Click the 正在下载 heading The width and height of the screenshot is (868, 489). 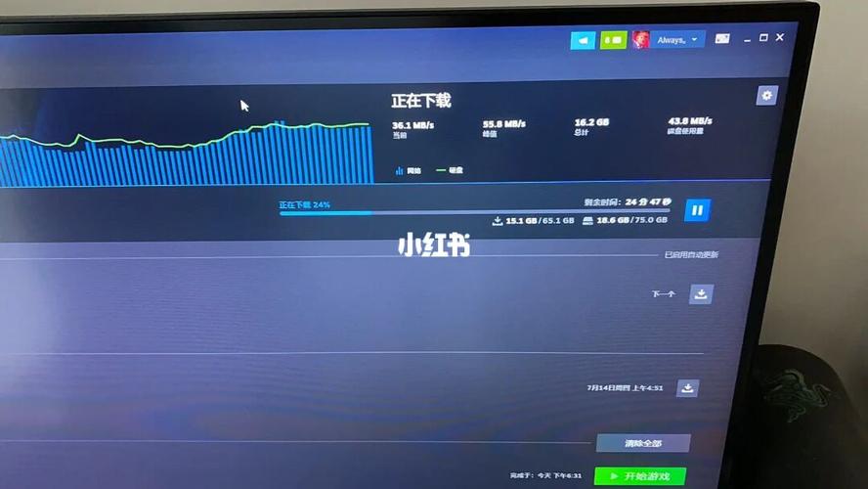pyautogui.click(x=421, y=101)
